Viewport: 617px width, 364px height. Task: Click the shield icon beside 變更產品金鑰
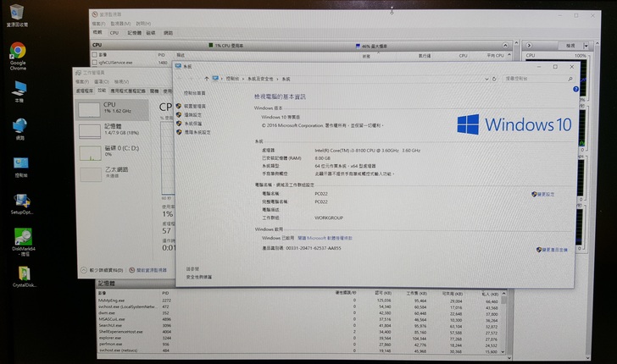coord(539,250)
